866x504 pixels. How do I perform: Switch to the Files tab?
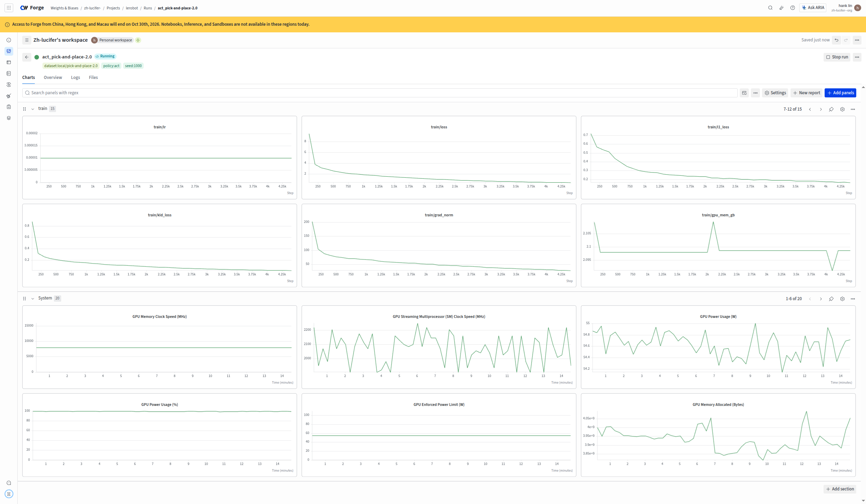pos(93,78)
